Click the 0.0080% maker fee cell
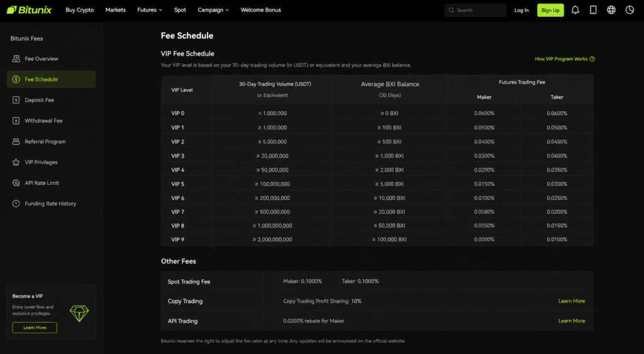The width and height of the screenshot is (644, 354). (484, 212)
